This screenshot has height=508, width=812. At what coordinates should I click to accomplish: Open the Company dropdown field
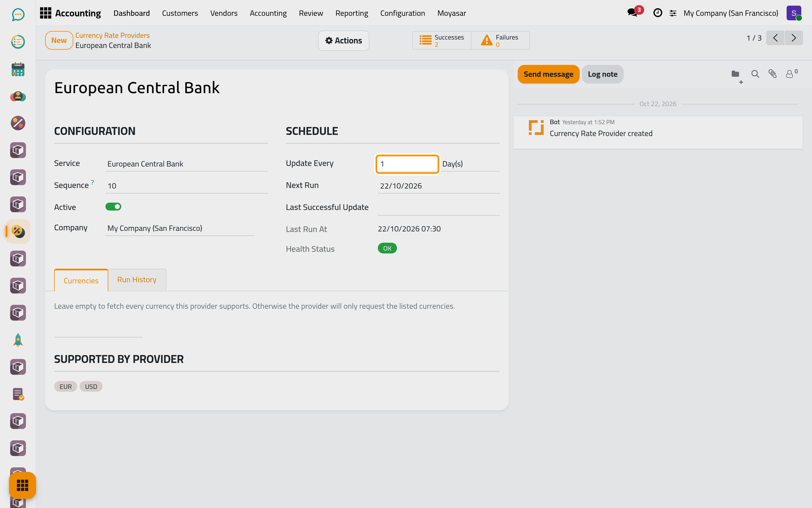point(180,228)
